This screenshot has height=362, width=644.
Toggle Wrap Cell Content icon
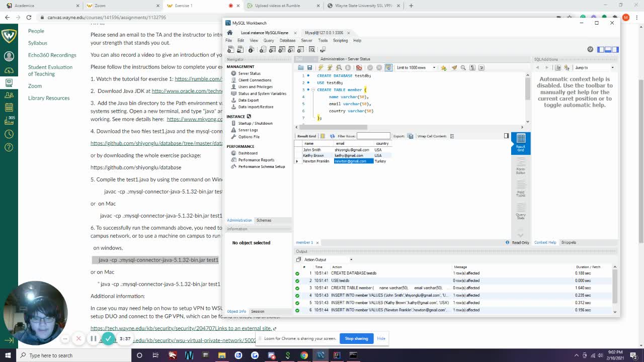[x=452, y=136]
